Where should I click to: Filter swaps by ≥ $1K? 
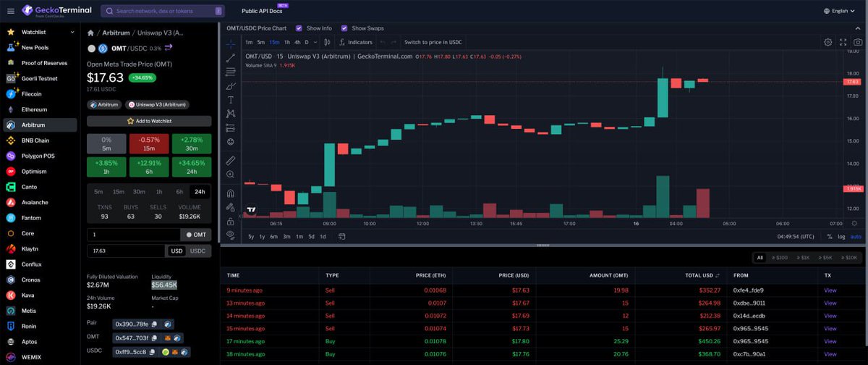804,257
